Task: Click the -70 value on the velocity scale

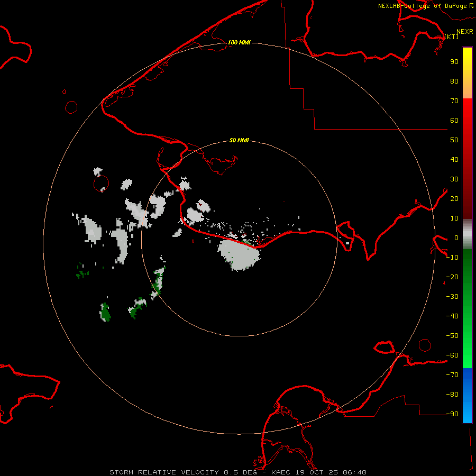Action: coord(452,375)
